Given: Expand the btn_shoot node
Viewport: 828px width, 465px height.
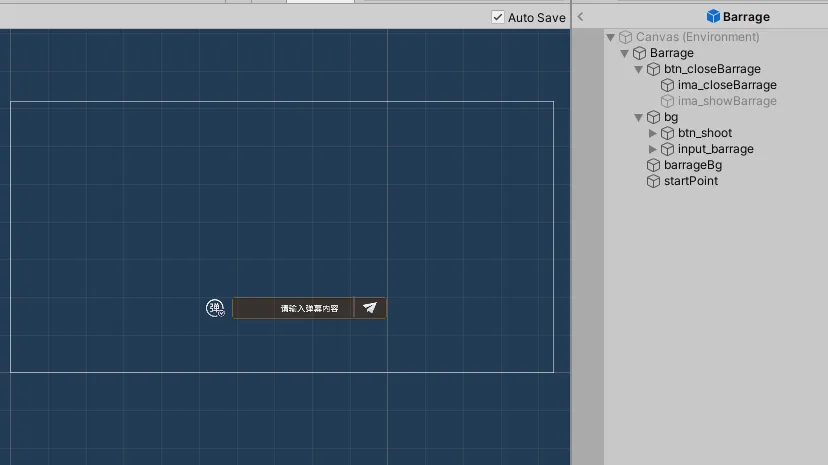Looking at the screenshot, I should click(653, 133).
